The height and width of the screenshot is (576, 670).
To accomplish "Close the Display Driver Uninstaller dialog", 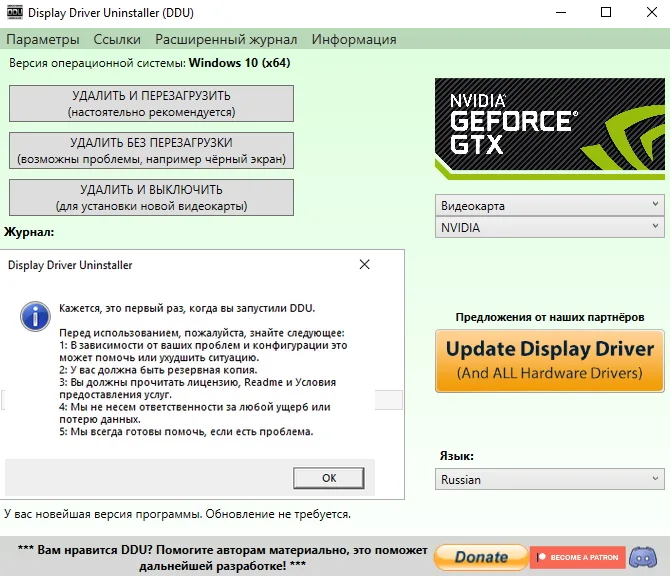I will point(364,264).
